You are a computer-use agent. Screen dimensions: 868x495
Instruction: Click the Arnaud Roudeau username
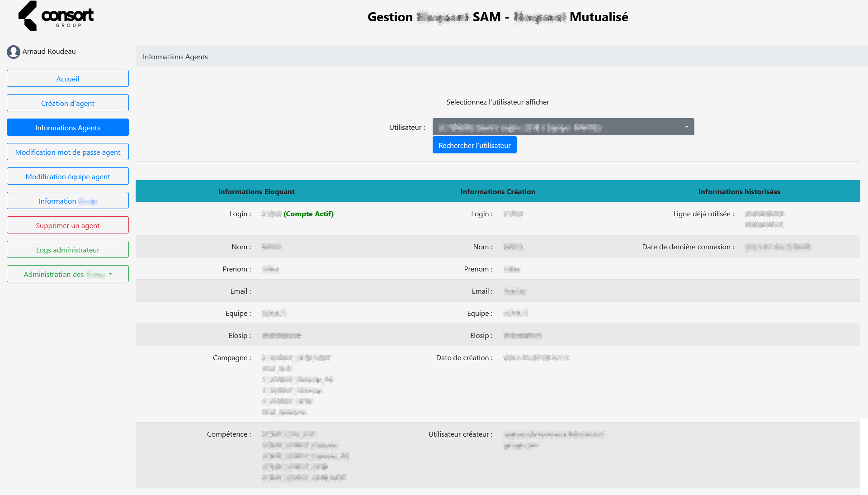click(x=49, y=52)
